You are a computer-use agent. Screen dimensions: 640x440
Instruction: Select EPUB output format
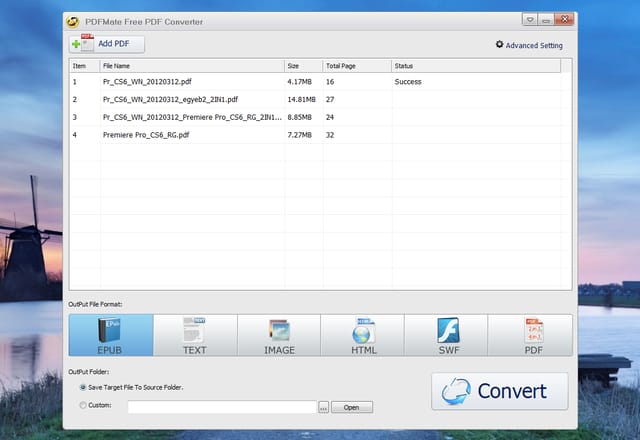[x=111, y=335]
